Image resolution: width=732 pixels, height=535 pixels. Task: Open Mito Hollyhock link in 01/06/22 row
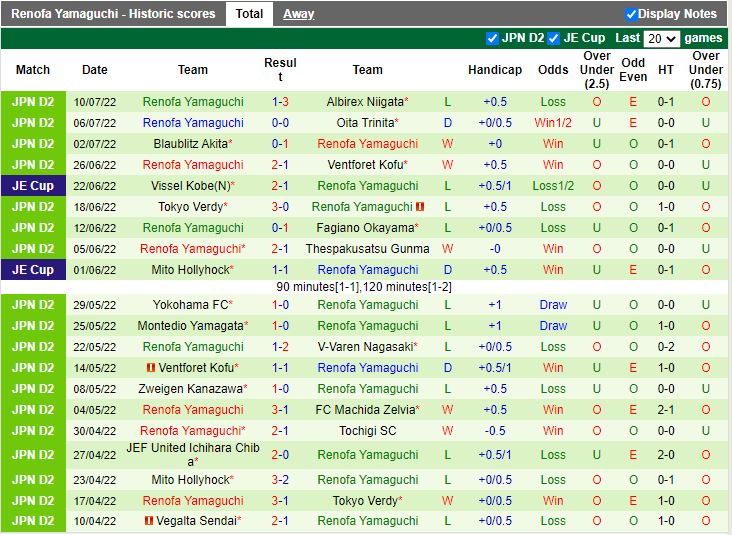pos(190,270)
